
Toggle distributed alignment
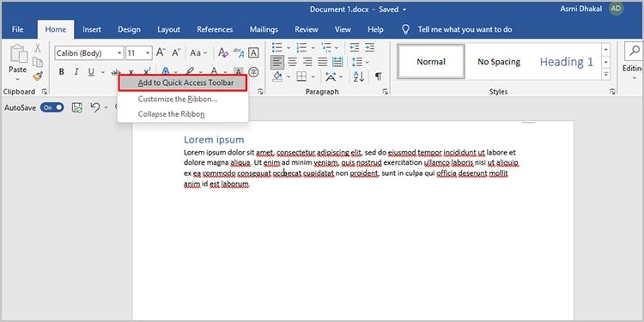click(337, 63)
